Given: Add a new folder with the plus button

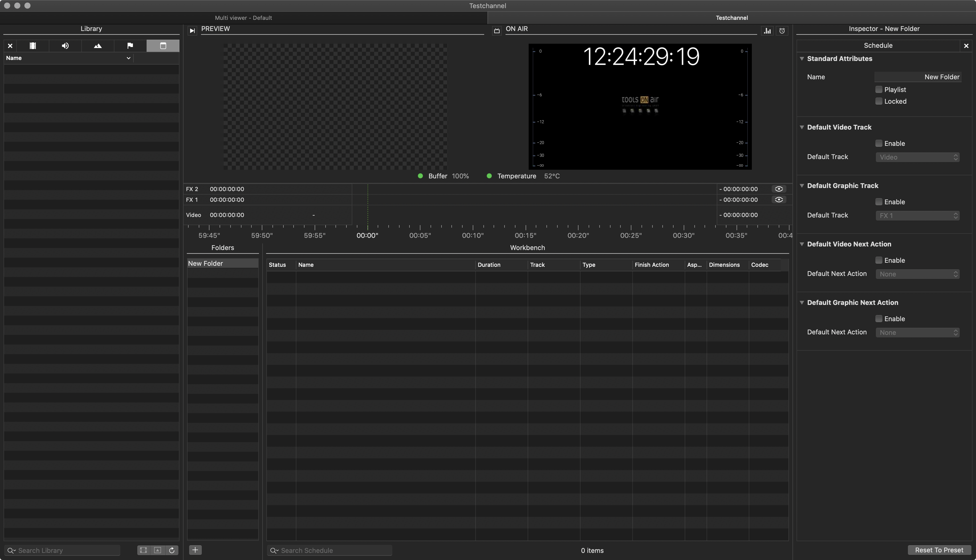Looking at the screenshot, I should pos(195,550).
